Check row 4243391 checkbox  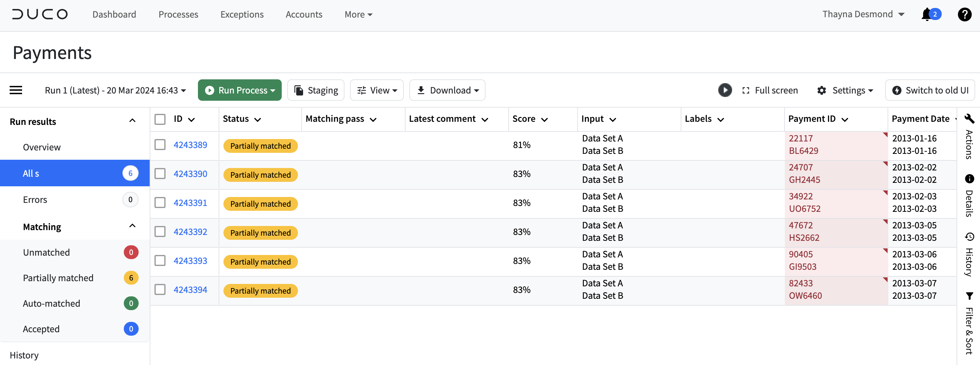tap(160, 203)
